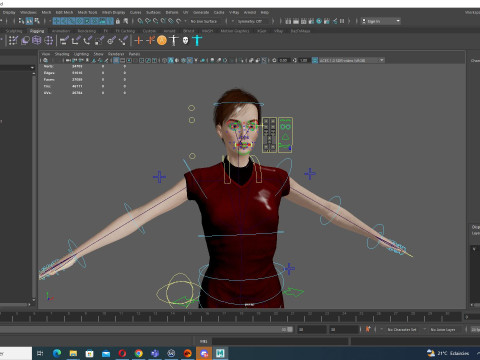Toggle the auto keyframe icon
The height and width of the screenshot is (360, 480).
[x=368, y=329]
